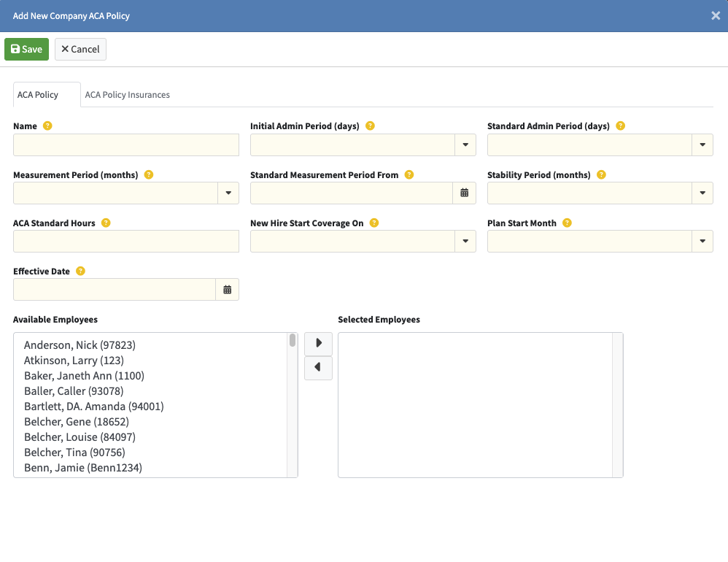The image size is (728, 562).
Task: Click the help icon next to Name
Action: (47, 126)
